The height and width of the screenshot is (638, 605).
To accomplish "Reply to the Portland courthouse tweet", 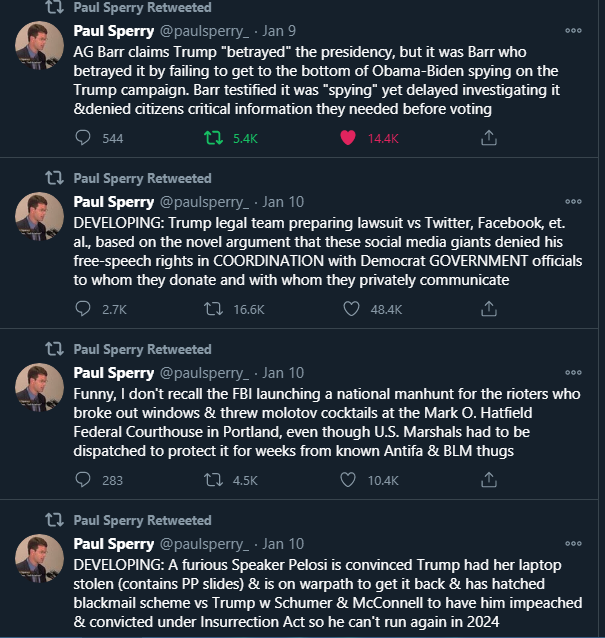I will [83, 480].
